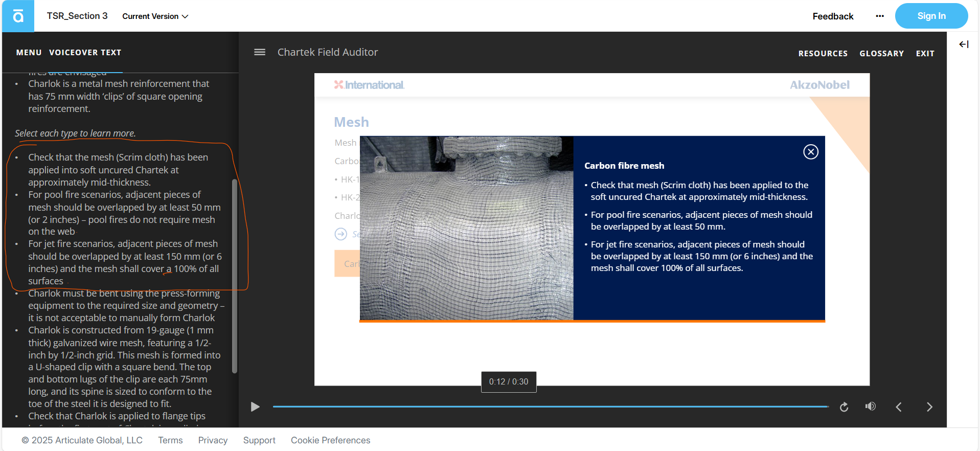This screenshot has width=980, height=451.
Task: Open the Resources link
Action: coord(823,53)
